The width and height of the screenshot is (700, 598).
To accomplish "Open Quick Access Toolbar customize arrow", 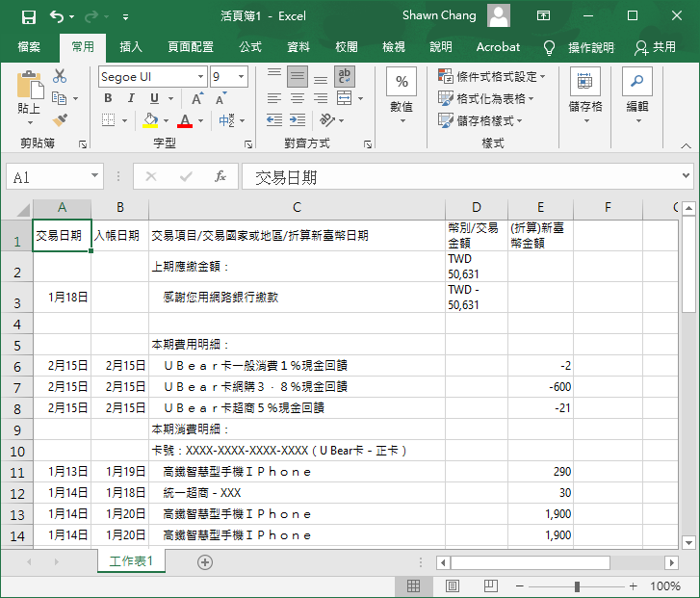I will [126, 17].
